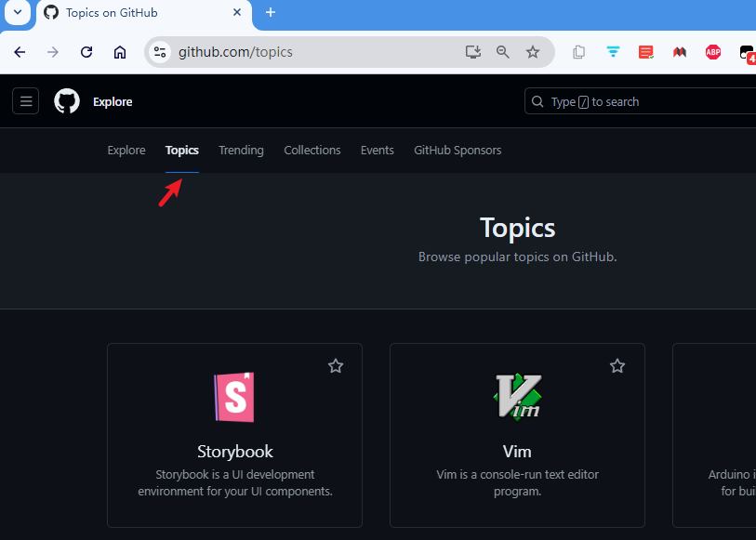Open the tab search chevron

point(17,14)
